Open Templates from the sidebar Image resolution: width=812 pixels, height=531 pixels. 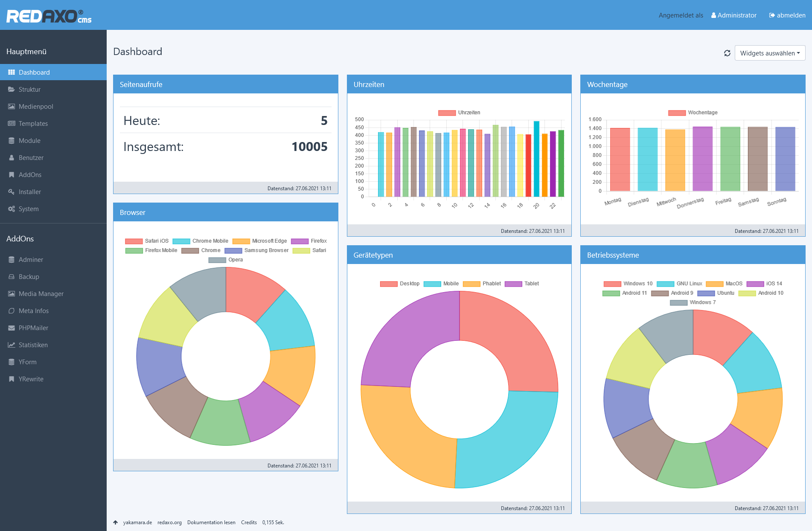point(53,124)
